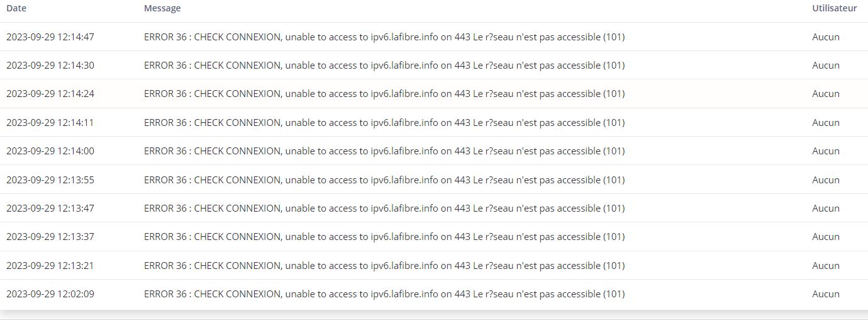Click the ERROR 36 message at 12:13:21
This screenshot has width=868, height=320.
384,265
